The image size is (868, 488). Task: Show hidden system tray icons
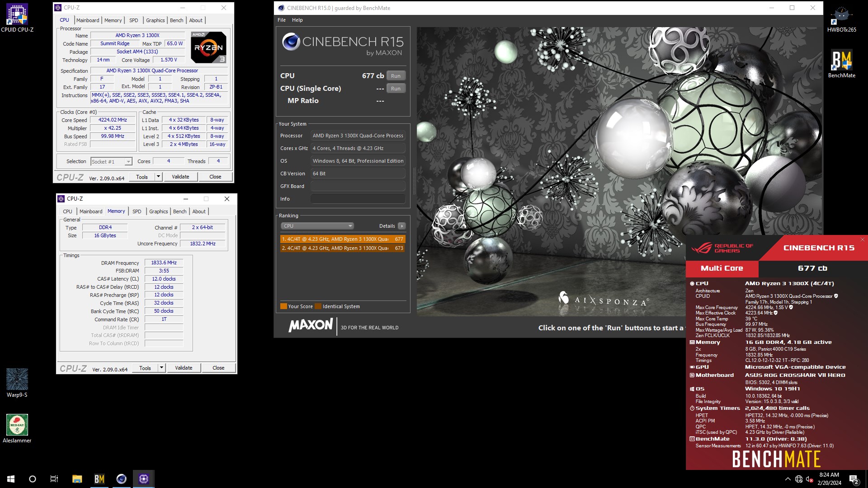point(788,479)
